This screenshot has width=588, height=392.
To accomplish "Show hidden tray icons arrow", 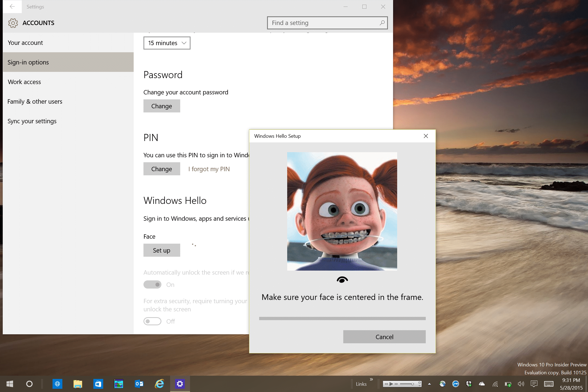I will [429, 384].
